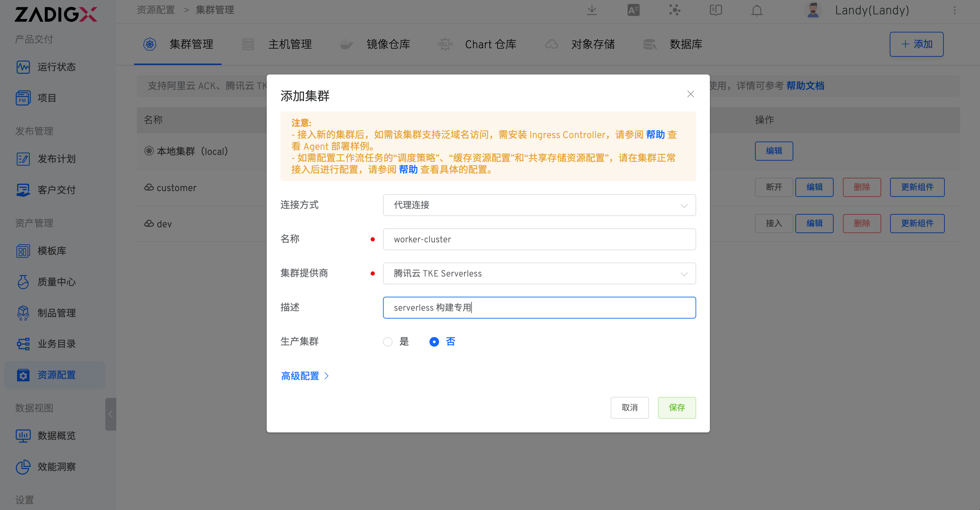This screenshot has width=980, height=510.
Task: Click the 名称 input field
Action: (x=539, y=239)
